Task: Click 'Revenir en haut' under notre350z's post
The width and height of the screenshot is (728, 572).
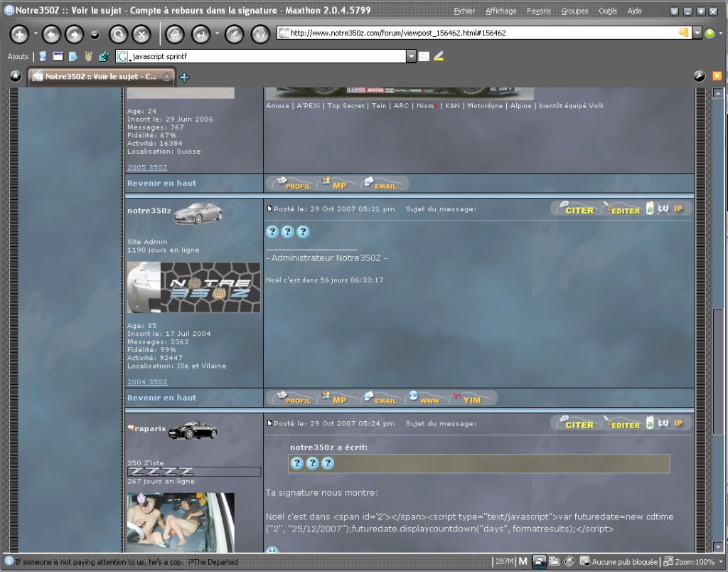Action: (161, 398)
